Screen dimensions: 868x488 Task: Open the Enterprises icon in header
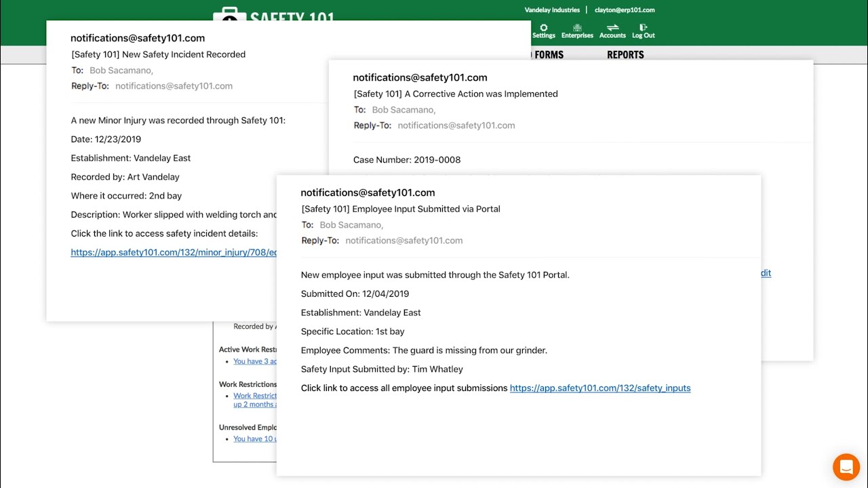[577, 28]
